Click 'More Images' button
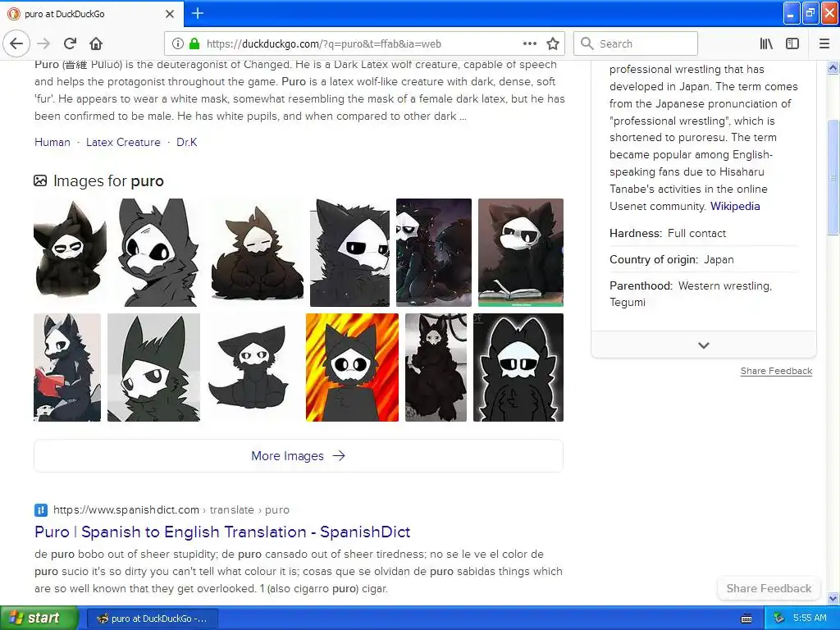The image size is (840, 630). 299,456
